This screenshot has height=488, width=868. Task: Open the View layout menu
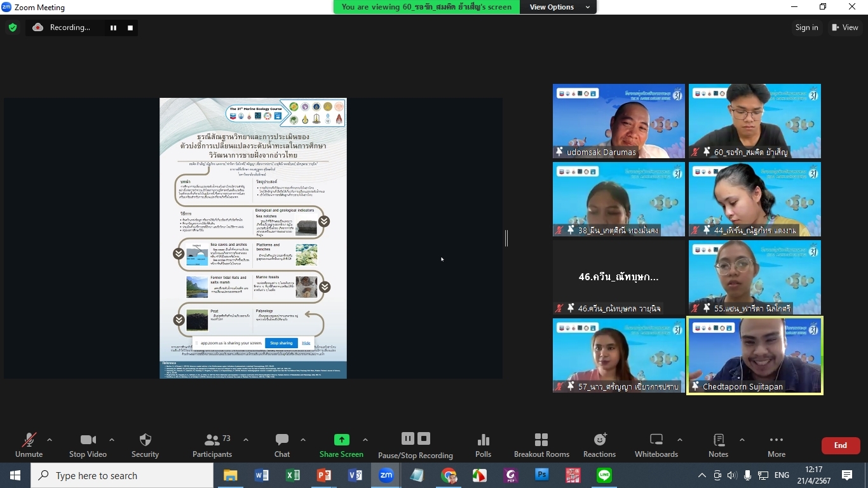tap(844, 27)
